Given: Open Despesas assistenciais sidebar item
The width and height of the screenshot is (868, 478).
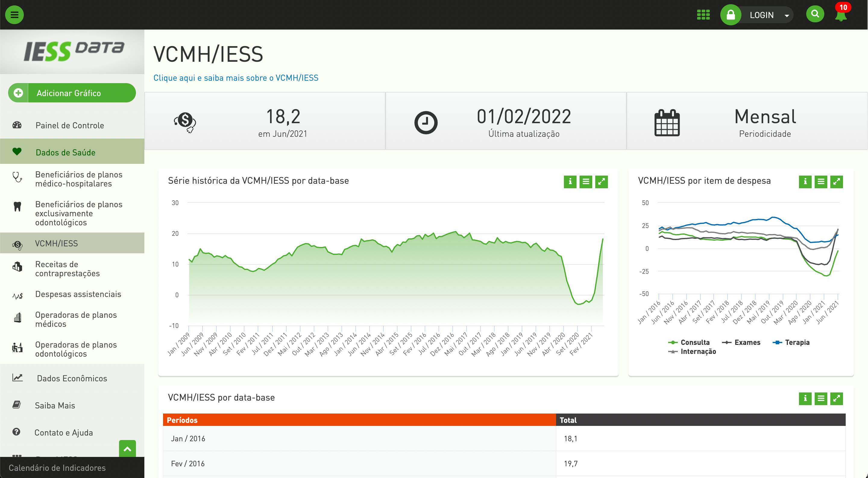Looking at the screenshot, I should (72, 294).
